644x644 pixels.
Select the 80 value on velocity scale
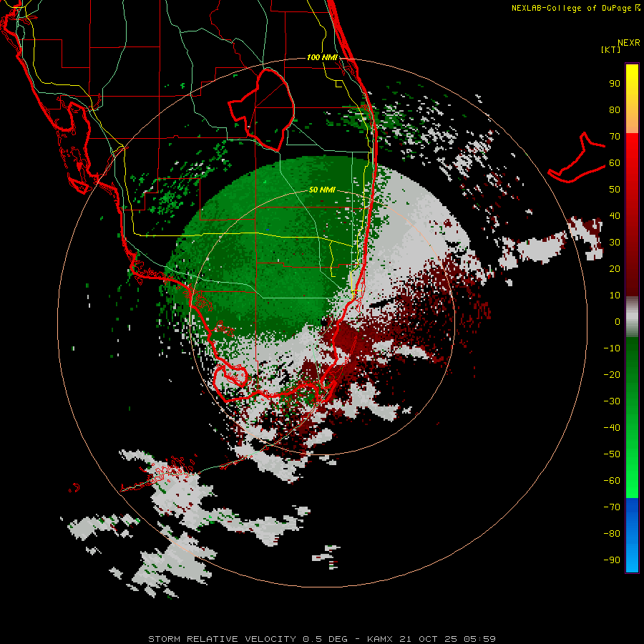click(615, 109)
